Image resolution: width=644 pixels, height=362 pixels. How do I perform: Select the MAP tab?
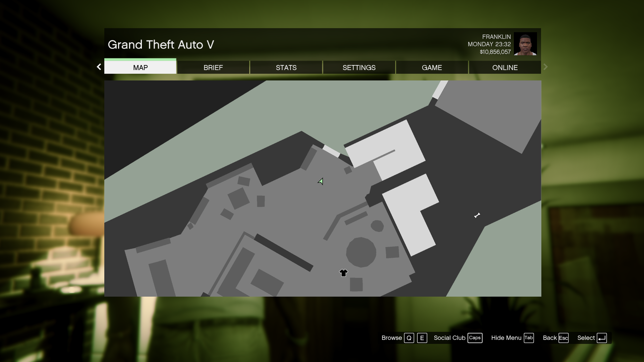point(140,67)
